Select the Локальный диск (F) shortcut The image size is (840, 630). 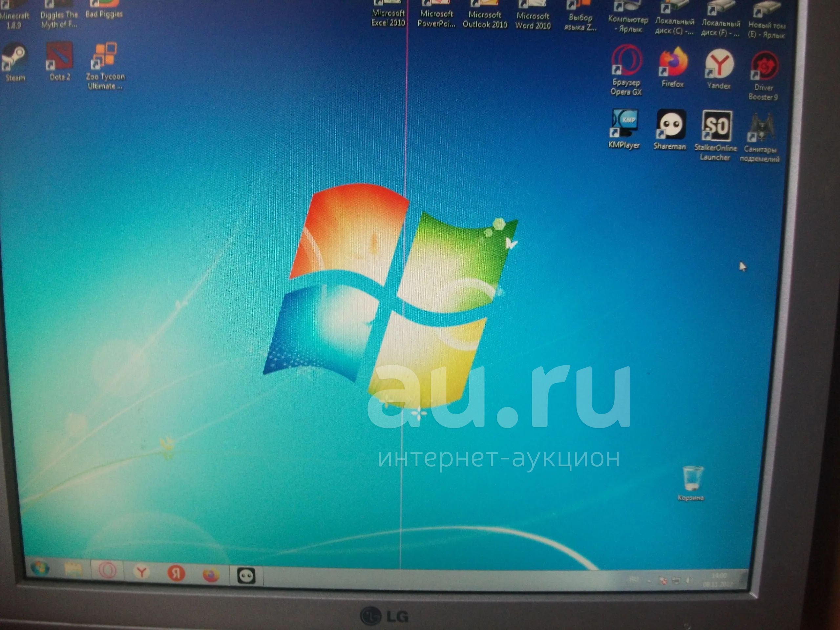point(720,19)
